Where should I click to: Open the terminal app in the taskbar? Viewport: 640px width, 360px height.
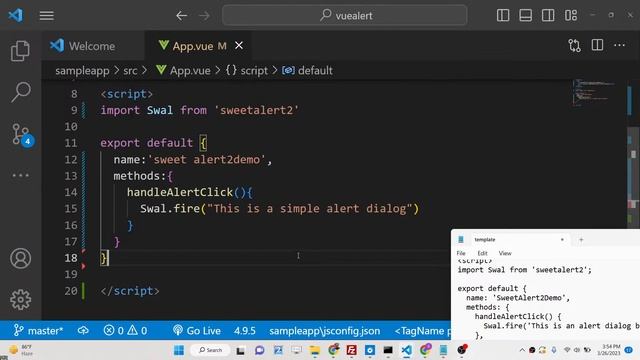[388, 350]
